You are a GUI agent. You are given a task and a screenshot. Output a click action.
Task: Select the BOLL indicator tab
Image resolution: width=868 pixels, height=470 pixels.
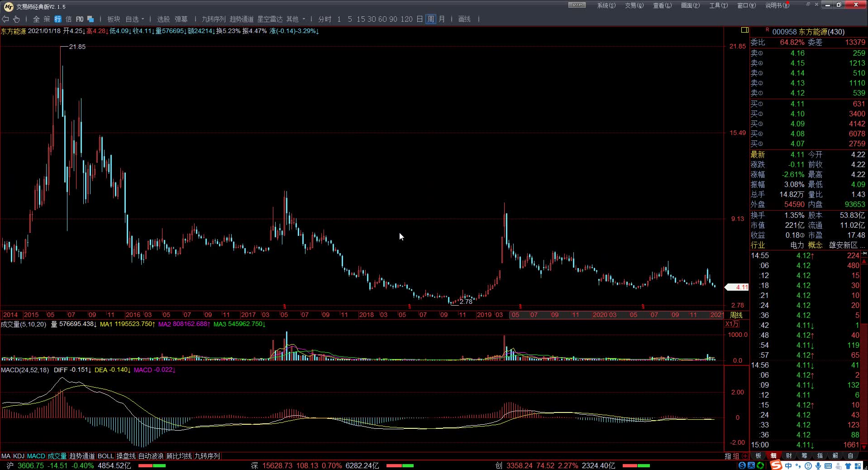pyautogui.click(x=106, y=456)
